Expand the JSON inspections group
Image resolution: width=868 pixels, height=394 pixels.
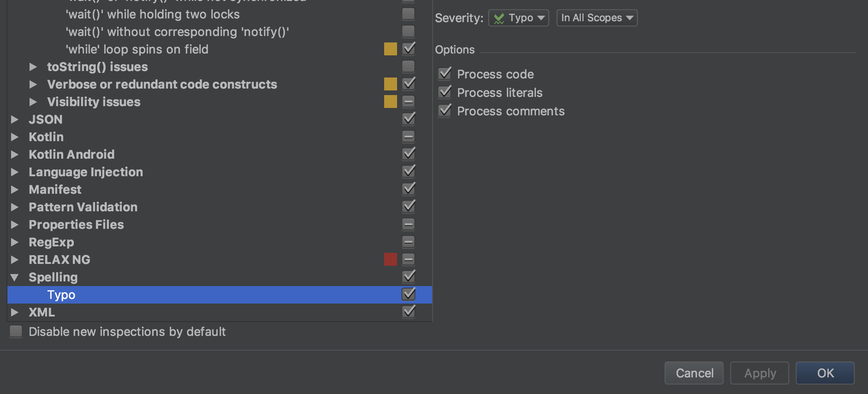(14, 119)
